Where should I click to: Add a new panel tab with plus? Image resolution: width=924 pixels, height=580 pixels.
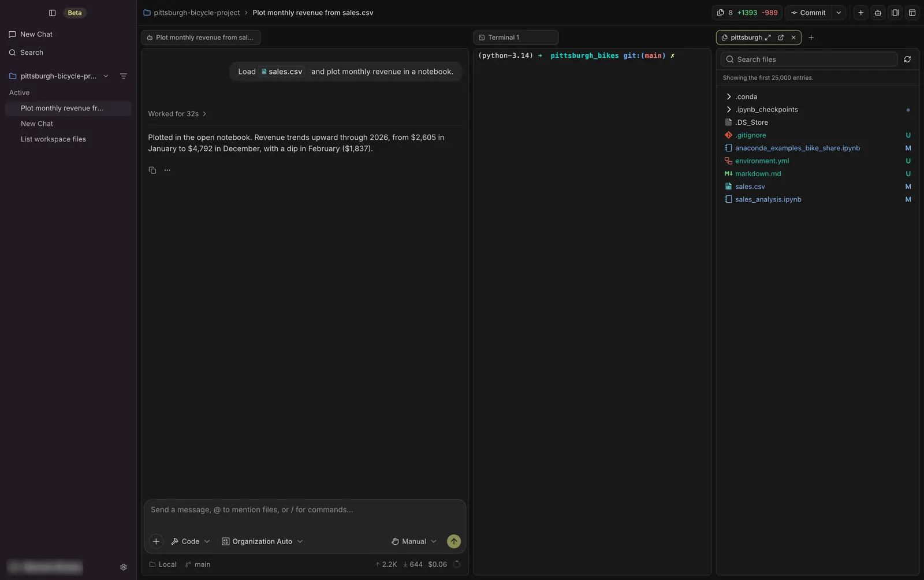click(x=811, y=38)
